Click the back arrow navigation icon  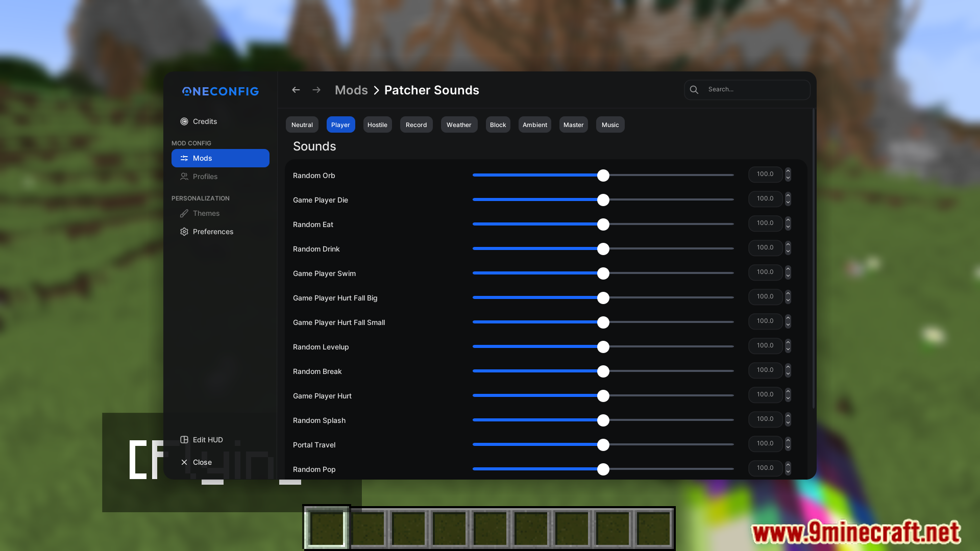[296, 90]
